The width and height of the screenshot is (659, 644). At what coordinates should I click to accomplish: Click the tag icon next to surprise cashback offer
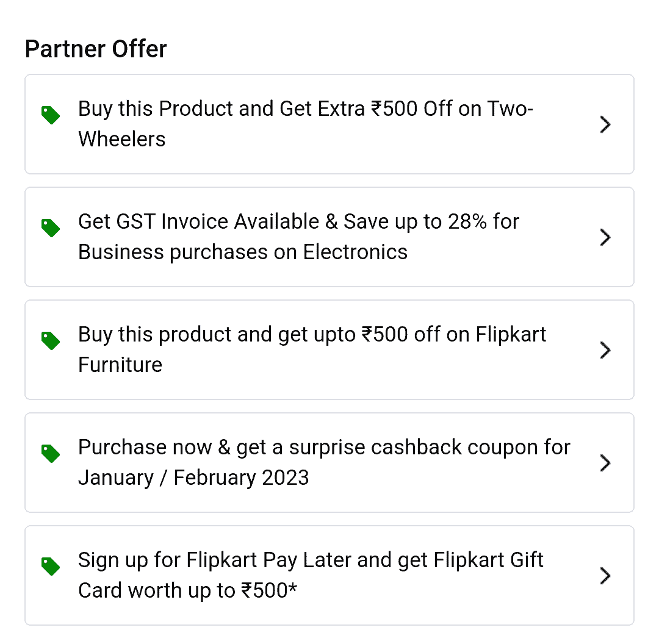pos(51,453)
